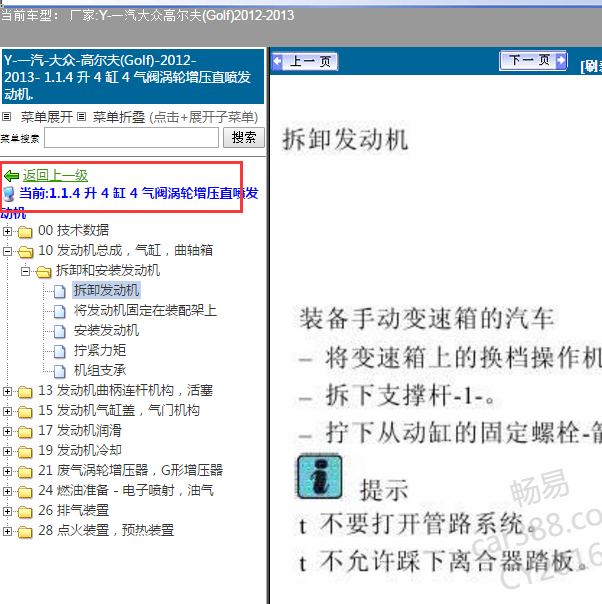602x604 pixels.
Task: Click the green back arrow icon
Action: tap(12, 176)
